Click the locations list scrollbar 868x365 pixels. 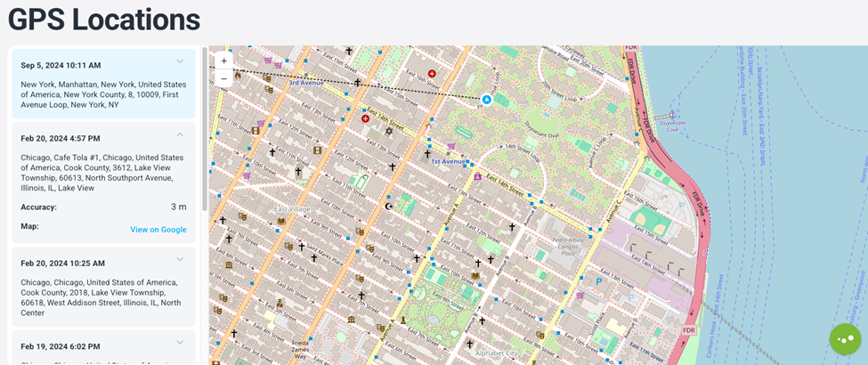pos(205,128)
